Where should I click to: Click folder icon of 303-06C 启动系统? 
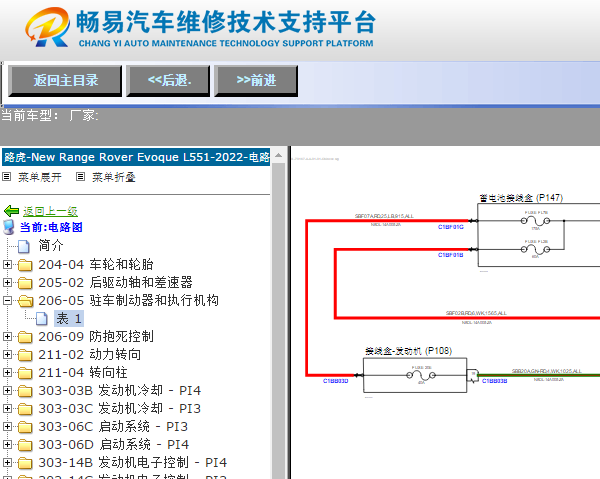(x=25, y=427)
